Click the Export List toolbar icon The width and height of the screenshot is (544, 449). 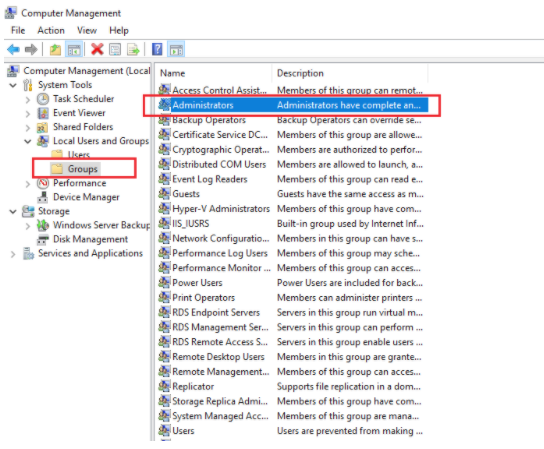pyautogui.click(x=133, y=50)
